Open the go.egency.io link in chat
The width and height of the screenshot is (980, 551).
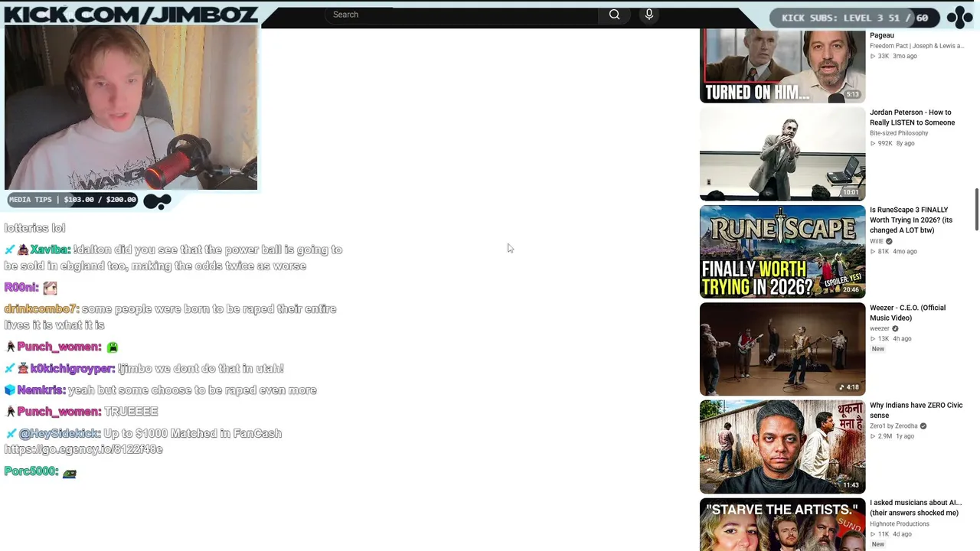click(83, 450)
